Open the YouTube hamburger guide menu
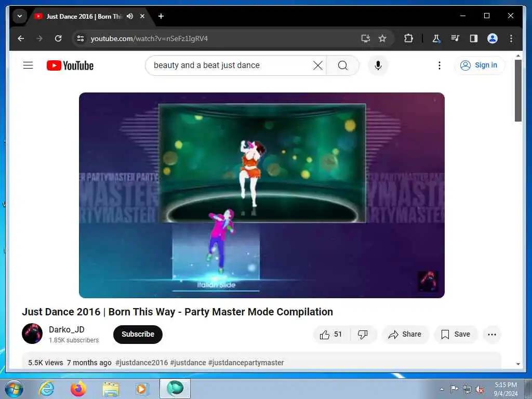 coord(28,65)
